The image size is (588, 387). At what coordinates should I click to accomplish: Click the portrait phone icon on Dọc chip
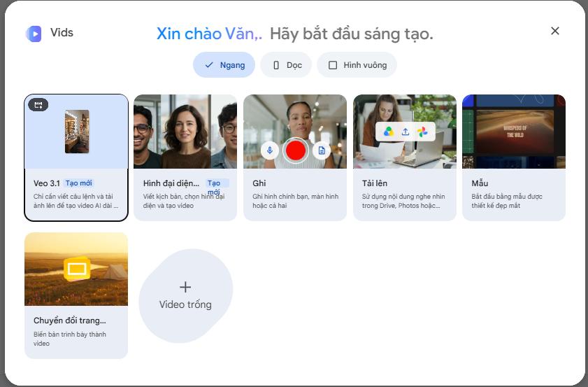(x=276, y=65)
